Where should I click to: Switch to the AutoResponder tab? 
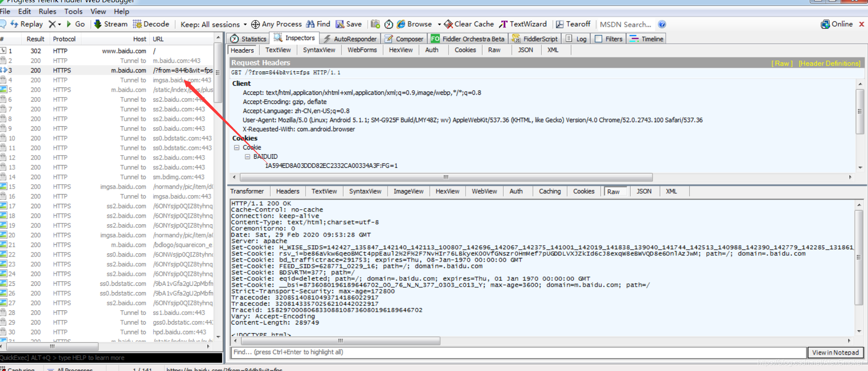click(x=350, y=39)
